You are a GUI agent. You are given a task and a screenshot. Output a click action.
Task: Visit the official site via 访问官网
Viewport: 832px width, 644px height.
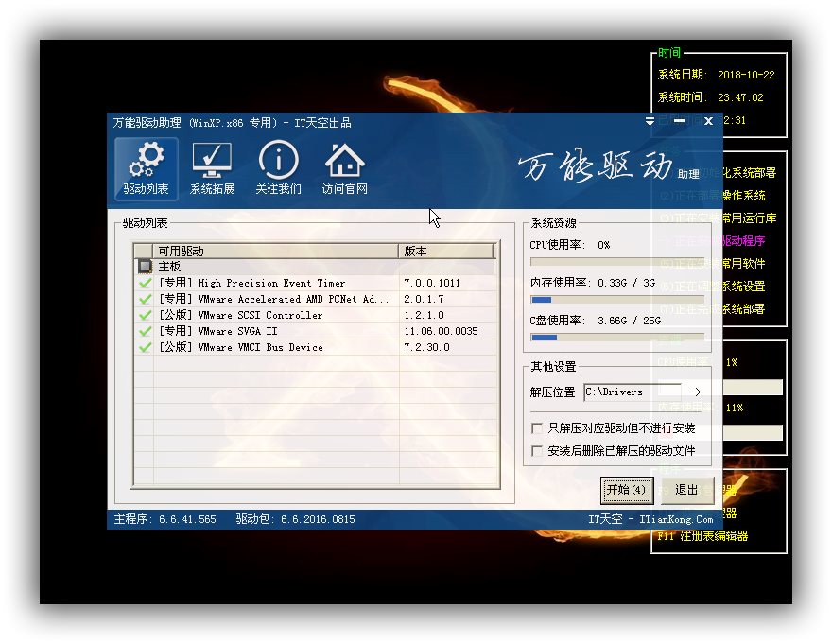point(344,169)
